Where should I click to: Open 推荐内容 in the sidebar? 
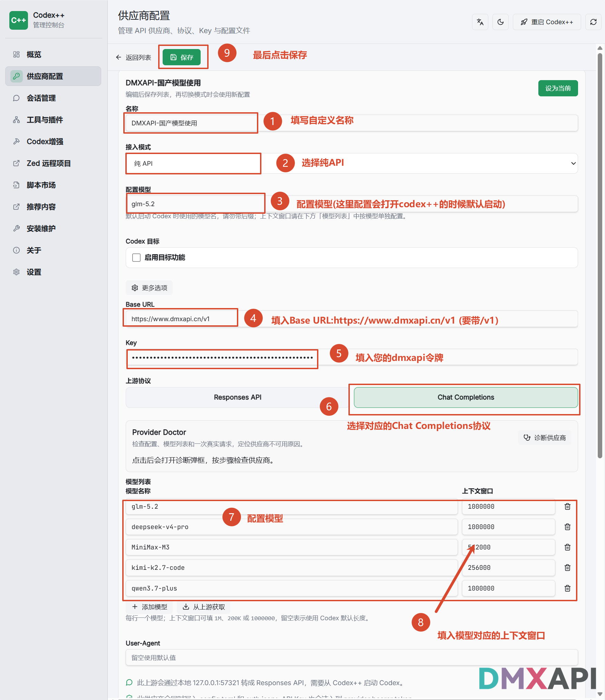point(53,207)
